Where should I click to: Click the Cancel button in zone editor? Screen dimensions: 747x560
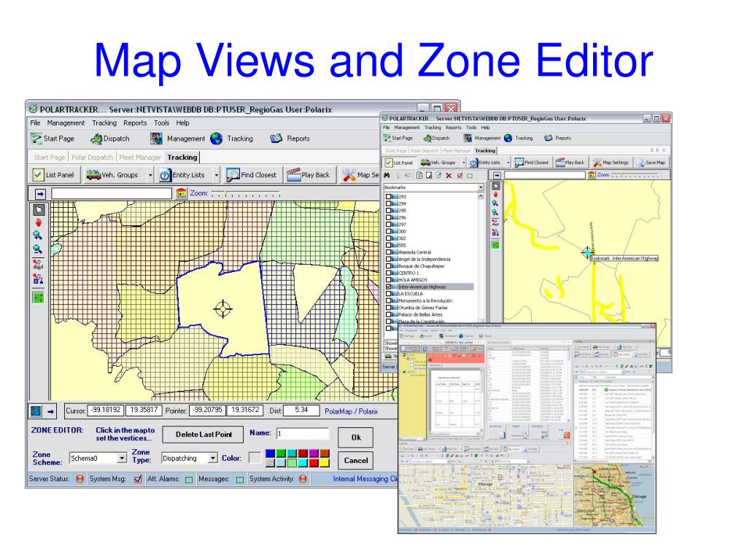pyautogui.click(x=355, y=461)
